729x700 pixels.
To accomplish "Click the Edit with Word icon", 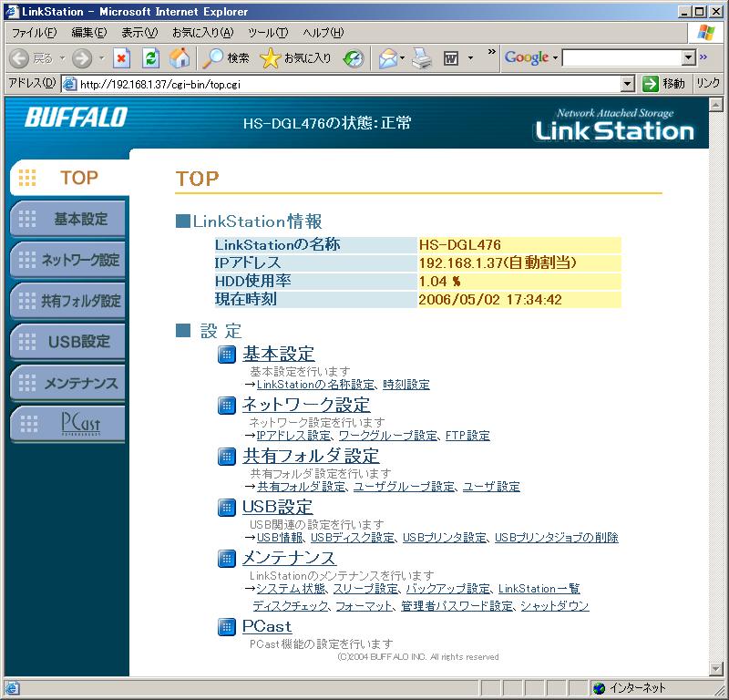I will 451,58.
